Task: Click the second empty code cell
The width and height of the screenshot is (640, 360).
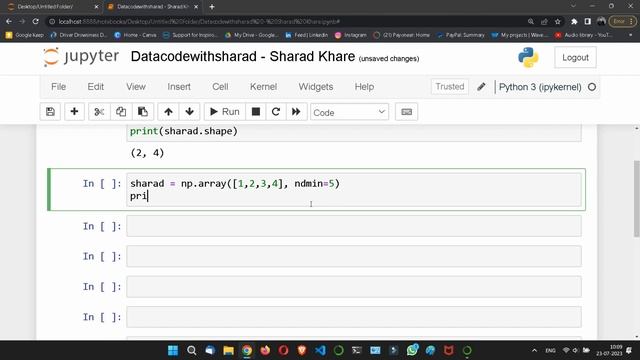Action: 354,256
